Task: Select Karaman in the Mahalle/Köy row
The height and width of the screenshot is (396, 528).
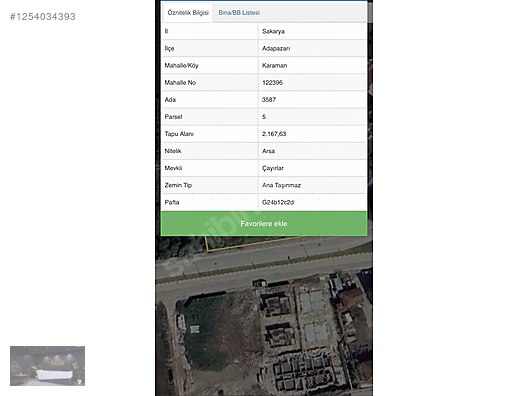Action: click(x=274, y=66)
